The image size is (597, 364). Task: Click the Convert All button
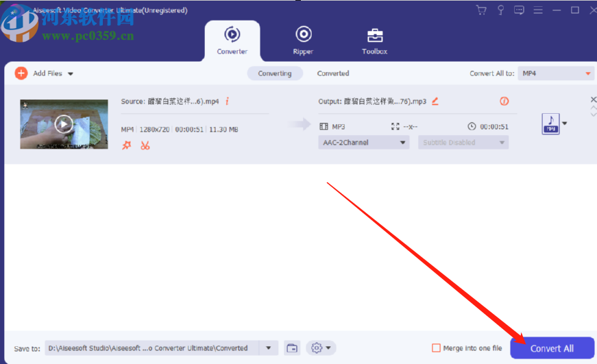552,348
